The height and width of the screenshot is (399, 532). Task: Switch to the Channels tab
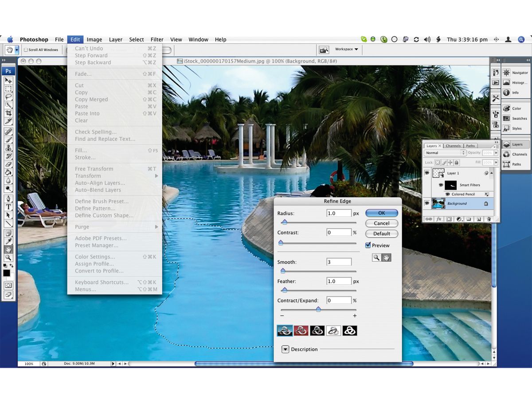click(453, 145)
